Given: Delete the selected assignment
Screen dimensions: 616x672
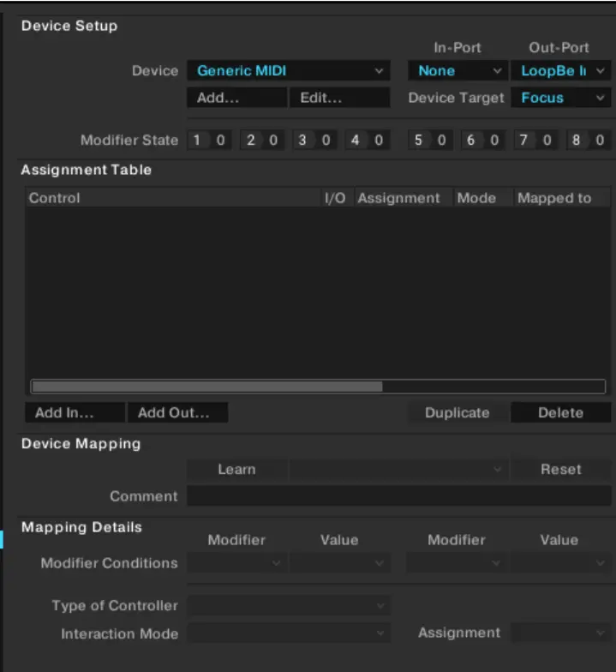Looking at the screenshot, I should [560, 412].
